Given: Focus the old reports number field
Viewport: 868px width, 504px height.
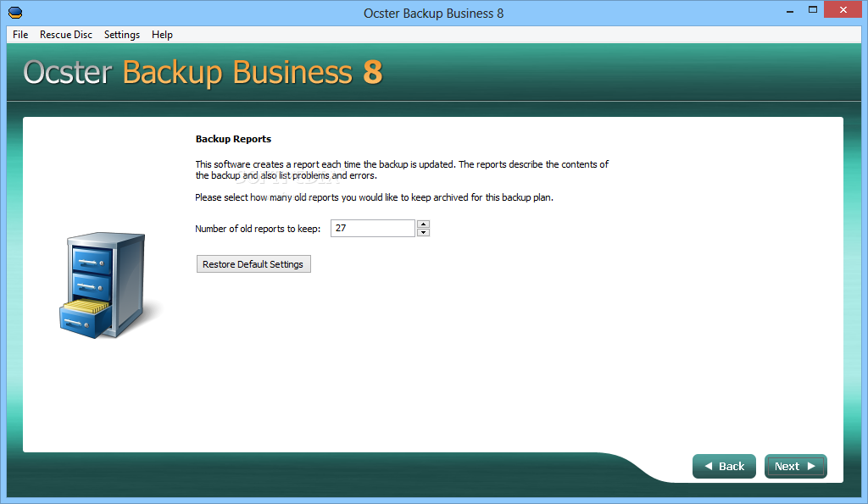Looking at the screenshot, I should pyautogui.click(x=373, y=228).
